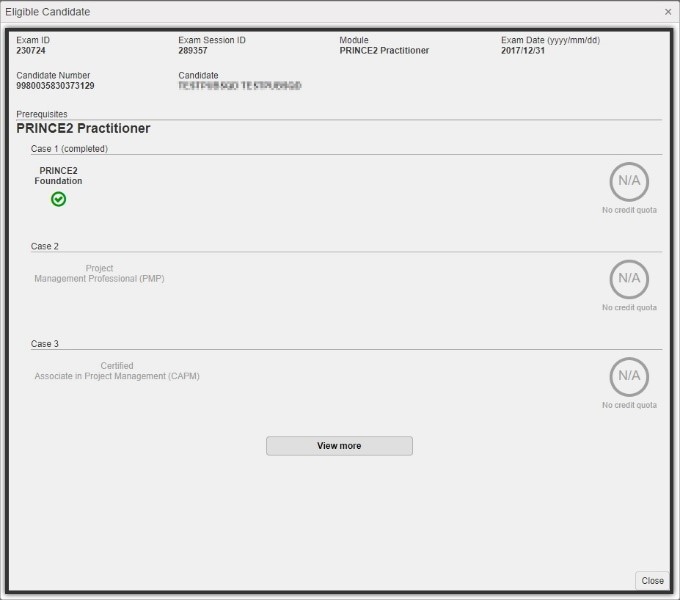Click the N/A circle for Case 1
This screenshot has height=600, width=680.
[629, 182]
